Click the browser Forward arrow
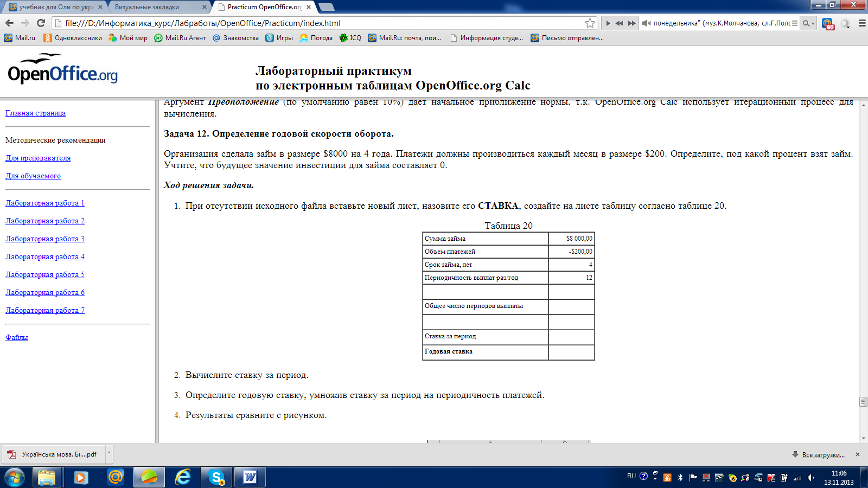Viewport: 868px width, 488px height. pos(25,23)
